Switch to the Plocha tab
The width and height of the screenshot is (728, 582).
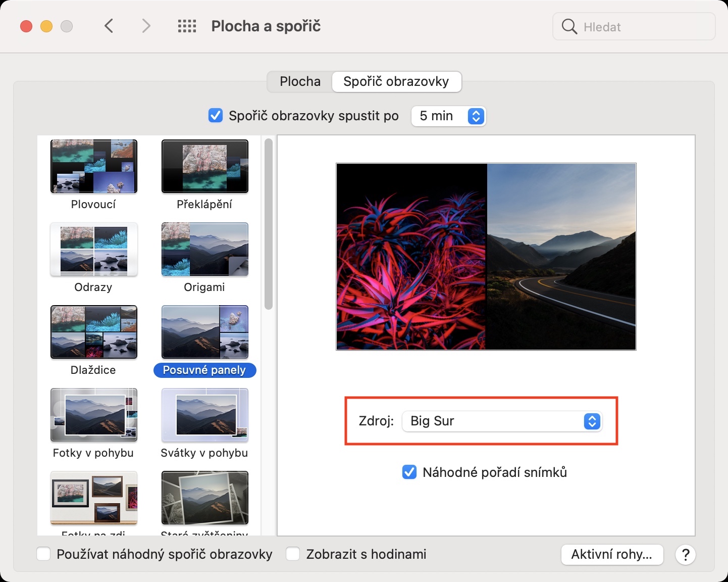click(x=300, y=81)
